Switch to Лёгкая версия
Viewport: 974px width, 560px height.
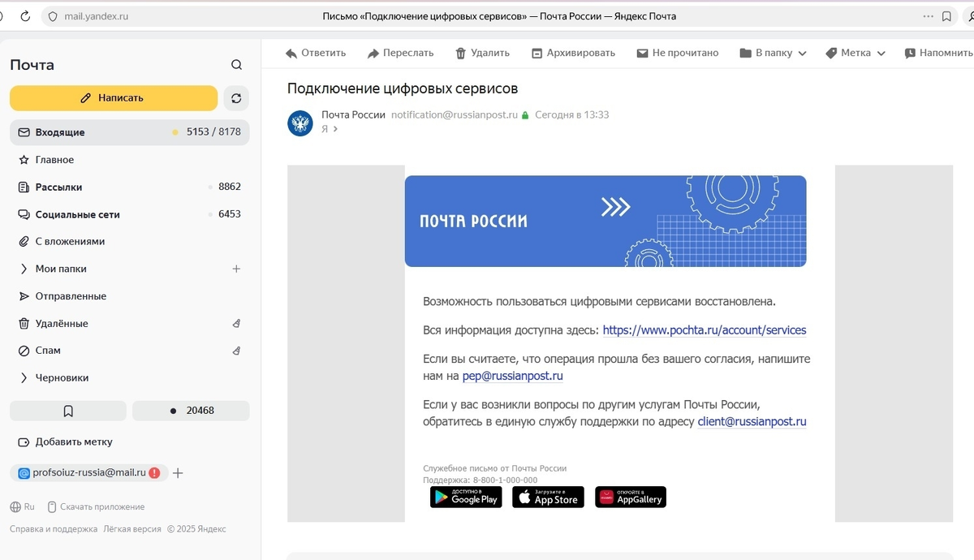(132, 529)
